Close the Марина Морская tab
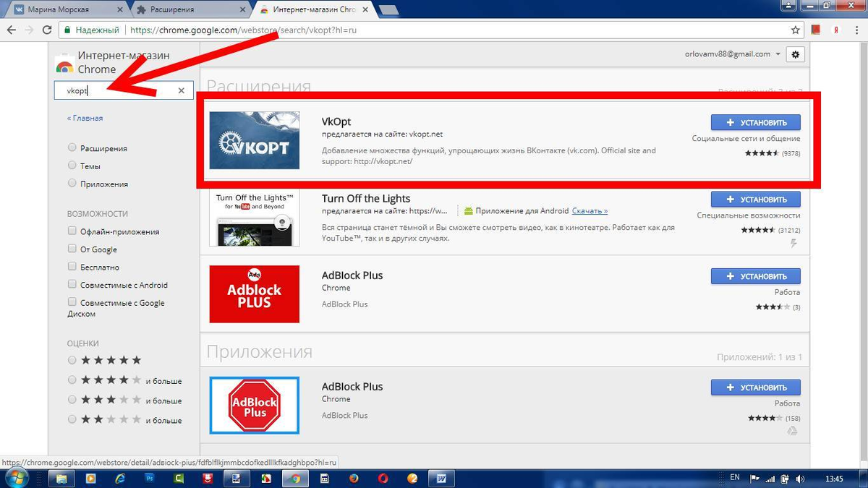The image size is (868, 488). point(120,10)
